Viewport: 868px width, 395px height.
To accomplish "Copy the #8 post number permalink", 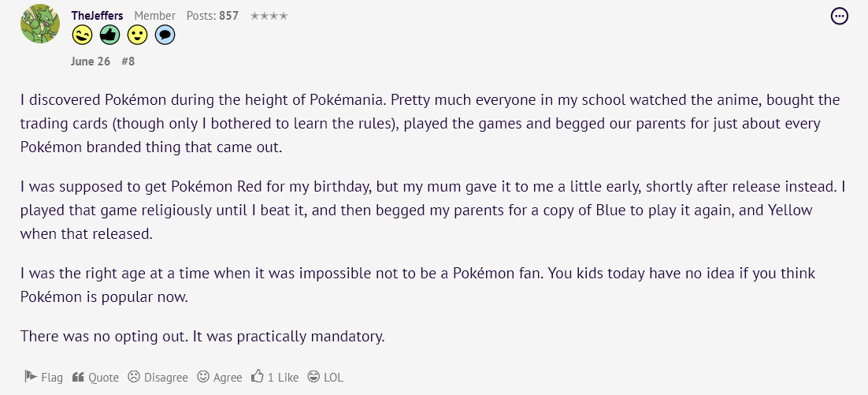I will 128,61.
